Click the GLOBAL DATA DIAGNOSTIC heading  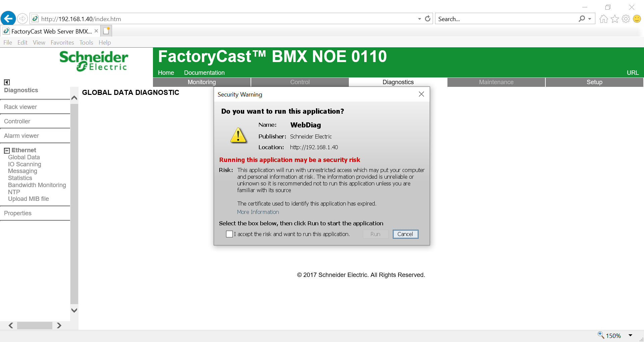tap(131, 93)
